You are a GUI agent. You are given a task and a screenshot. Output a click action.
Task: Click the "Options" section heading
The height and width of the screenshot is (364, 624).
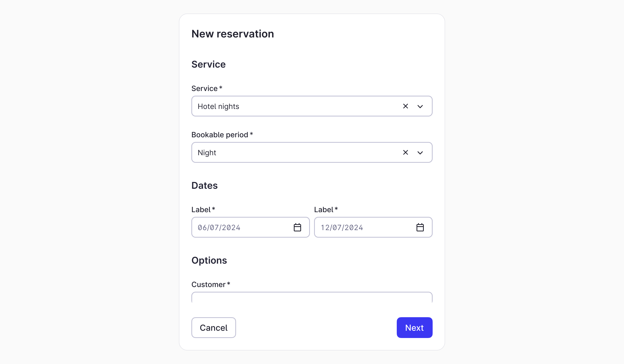[209, 260]
